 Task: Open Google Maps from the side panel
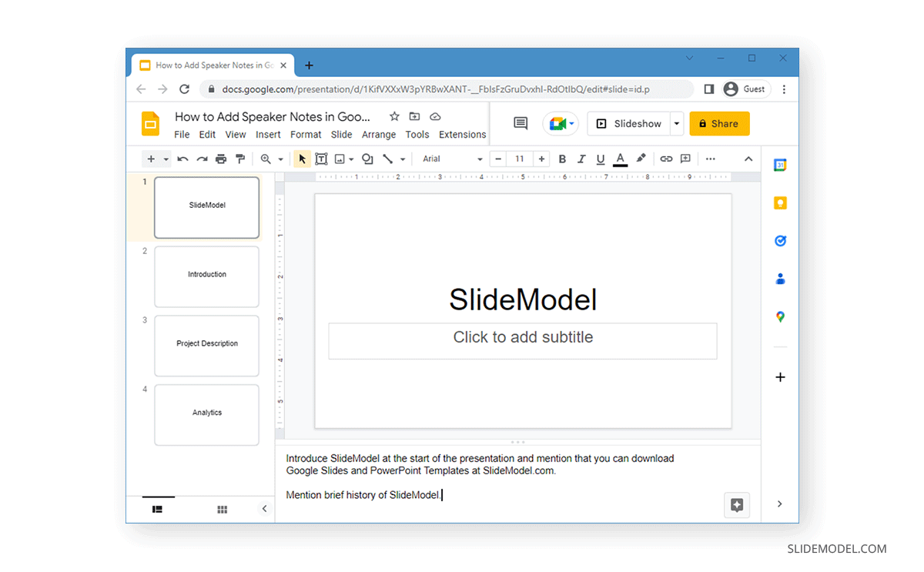780,316
